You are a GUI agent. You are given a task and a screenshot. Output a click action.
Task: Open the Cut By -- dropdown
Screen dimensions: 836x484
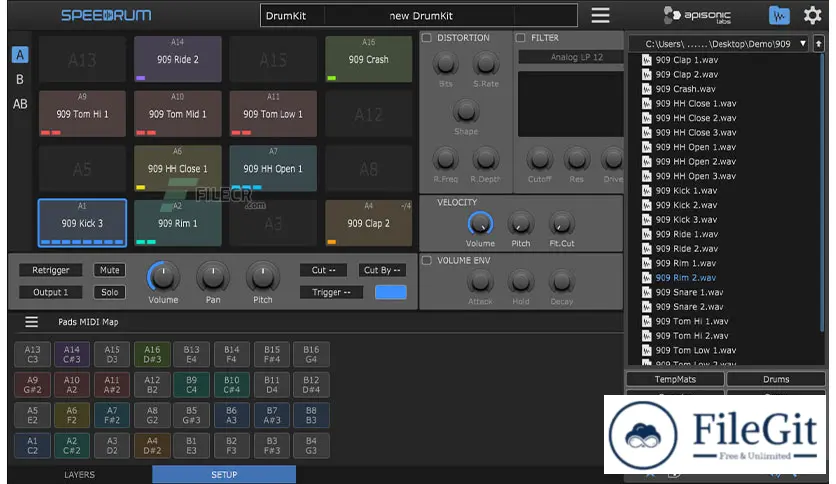382,270
